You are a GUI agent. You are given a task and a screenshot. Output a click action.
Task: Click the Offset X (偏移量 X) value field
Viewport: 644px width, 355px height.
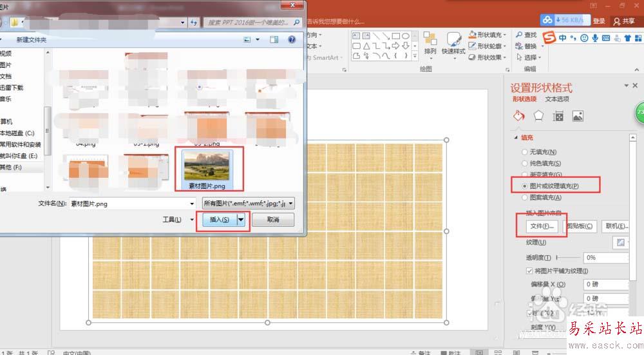606,284
